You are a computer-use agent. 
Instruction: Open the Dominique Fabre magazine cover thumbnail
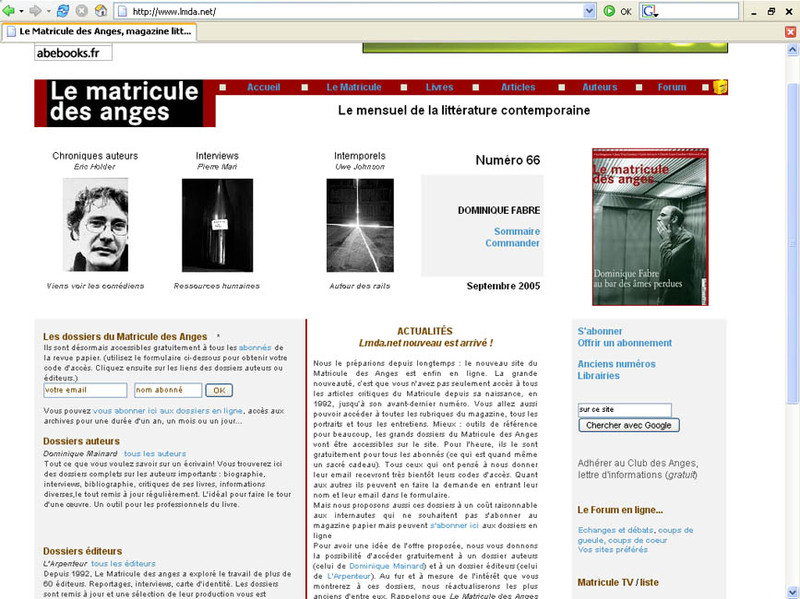coord(650,227)
